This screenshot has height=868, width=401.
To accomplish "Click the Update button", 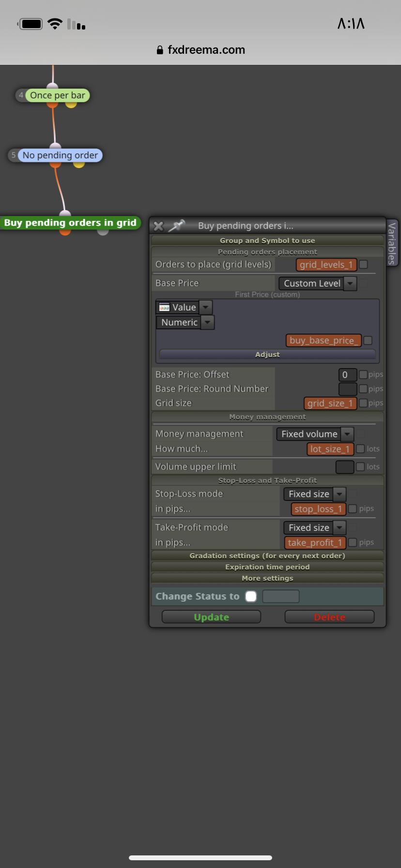I will point(211,617).
